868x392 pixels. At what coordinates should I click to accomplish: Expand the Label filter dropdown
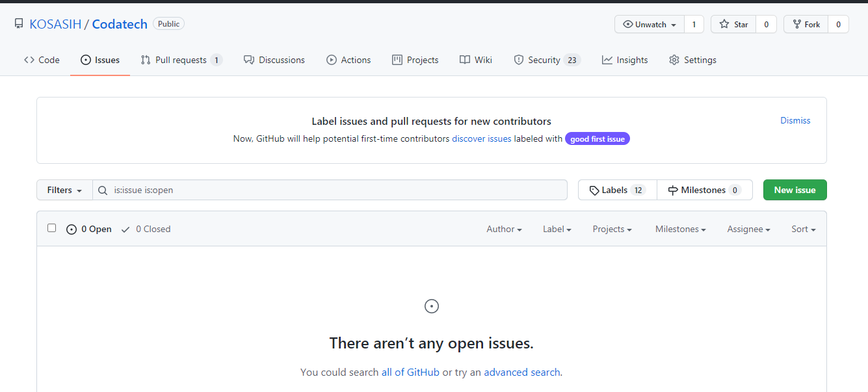point(557,229)
